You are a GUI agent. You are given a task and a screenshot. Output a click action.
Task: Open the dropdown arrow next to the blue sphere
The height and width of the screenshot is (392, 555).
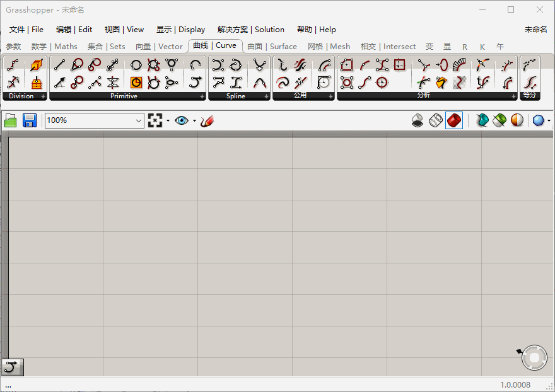(x=549, y=120)
